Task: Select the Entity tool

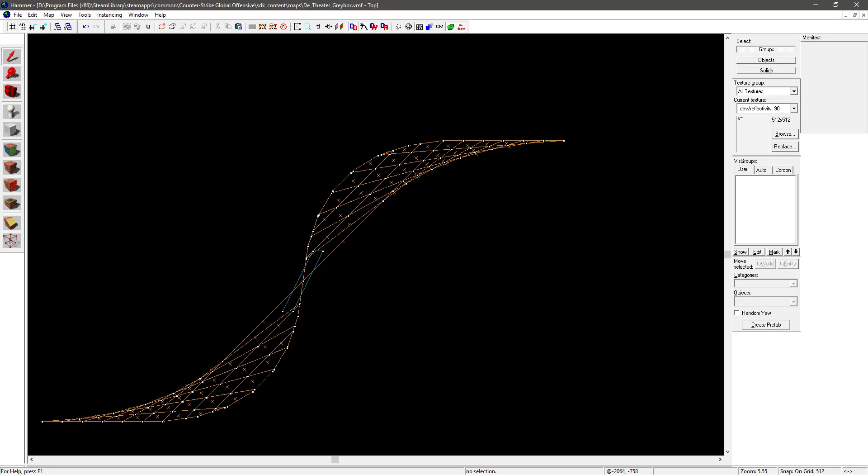Action: coord(12,112)
